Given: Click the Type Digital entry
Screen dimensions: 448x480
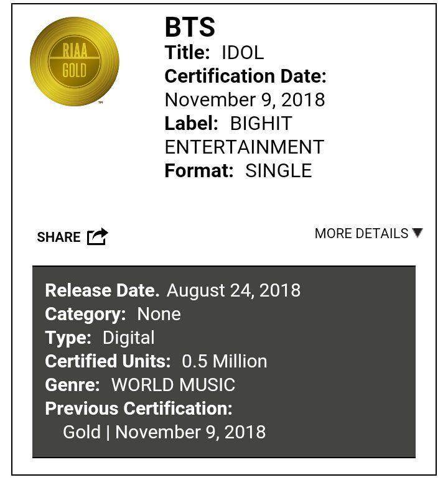Looking at the screenshot, I should [x=100, y=338].
